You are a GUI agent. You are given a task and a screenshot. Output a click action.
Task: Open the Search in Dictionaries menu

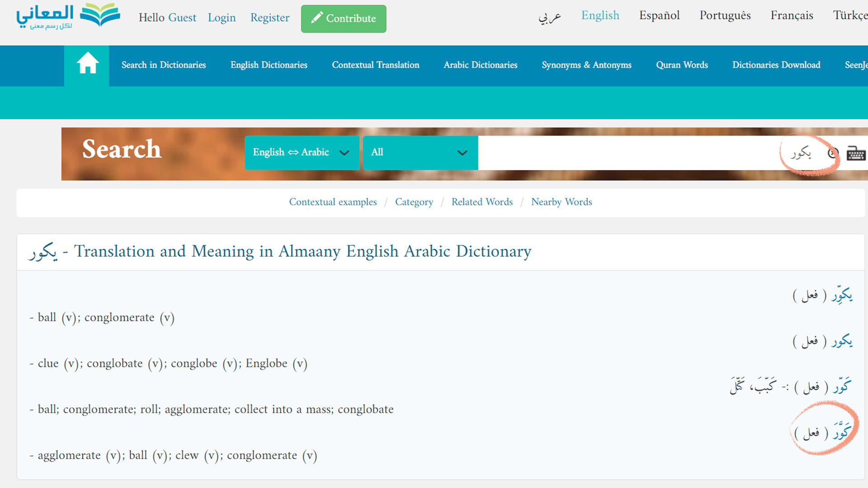164,65
